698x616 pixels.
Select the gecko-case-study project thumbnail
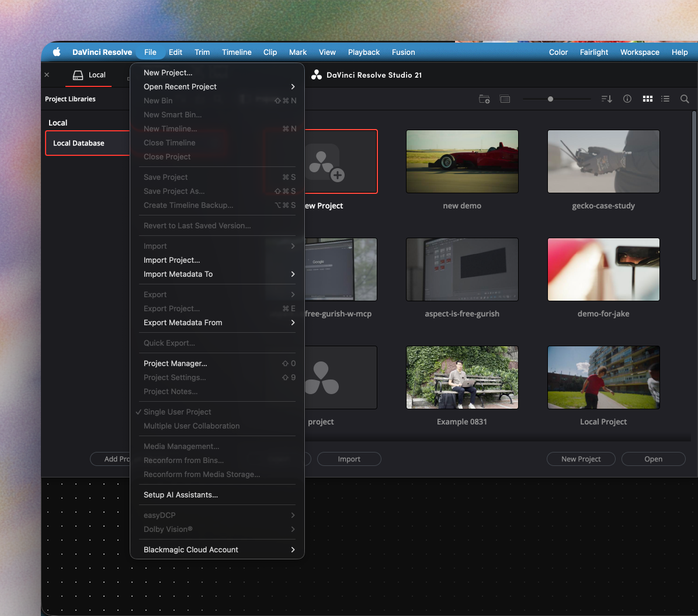pos(603,162)
